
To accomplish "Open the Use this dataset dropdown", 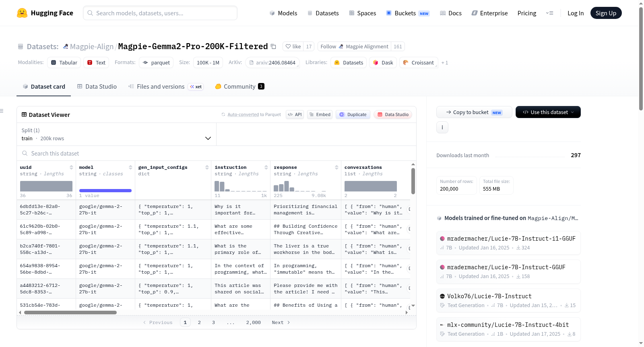I will 548,112.
